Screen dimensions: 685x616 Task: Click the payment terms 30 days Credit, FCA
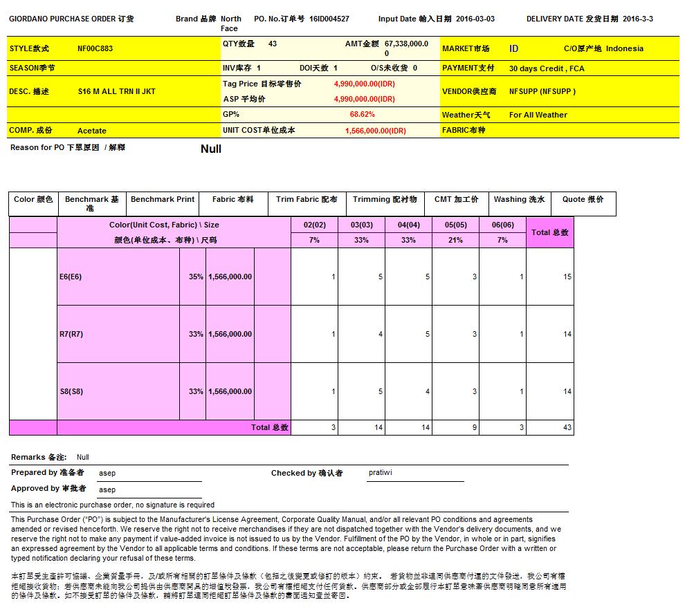click(x=546, y=69)
